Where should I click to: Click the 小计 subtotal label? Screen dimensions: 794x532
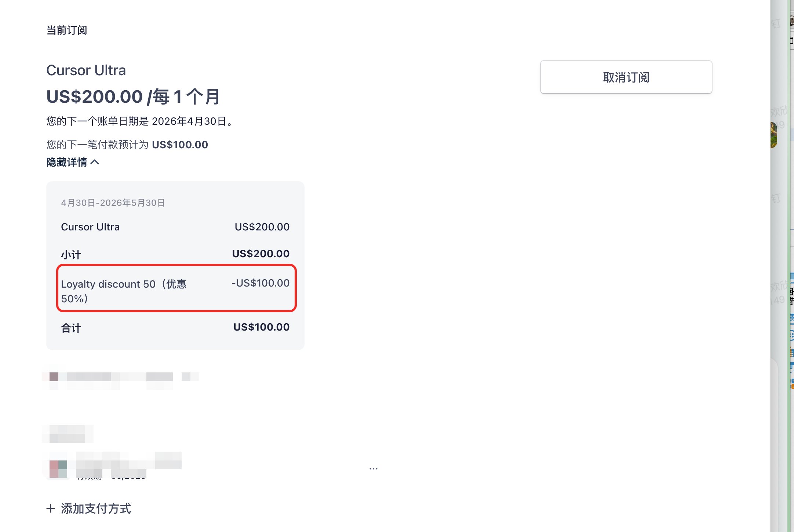(71, 254)
